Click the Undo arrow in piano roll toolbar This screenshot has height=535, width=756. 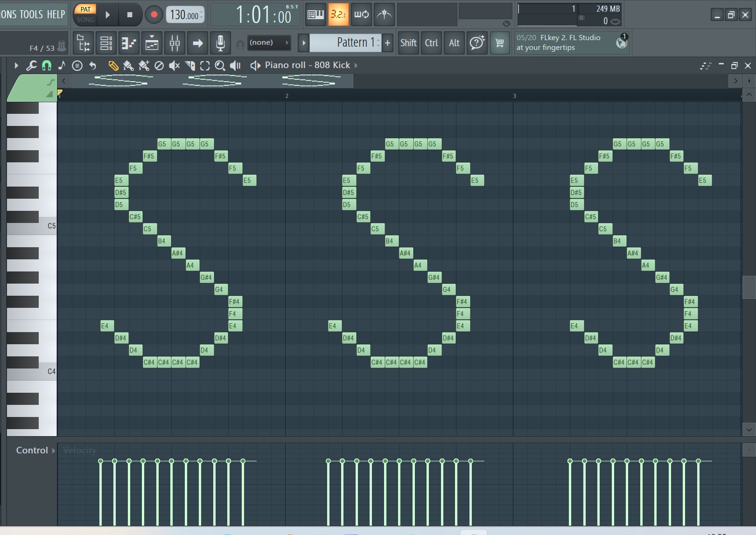[92, 66]
